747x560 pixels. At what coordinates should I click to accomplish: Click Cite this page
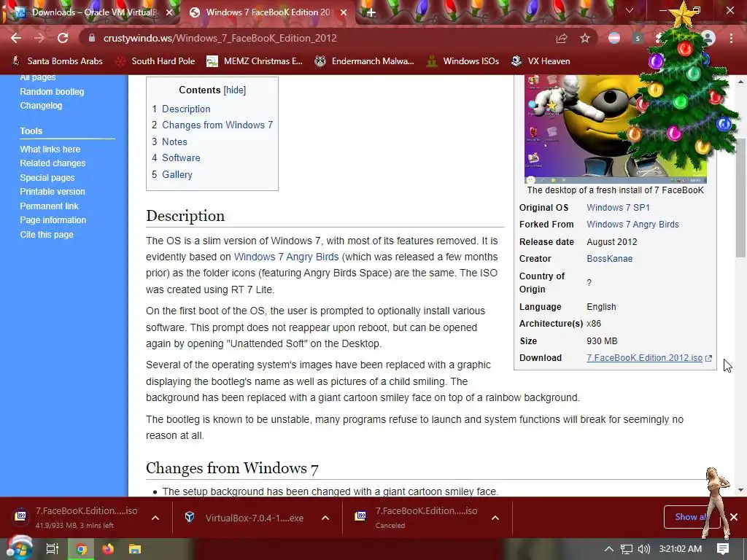click(47, 234)
